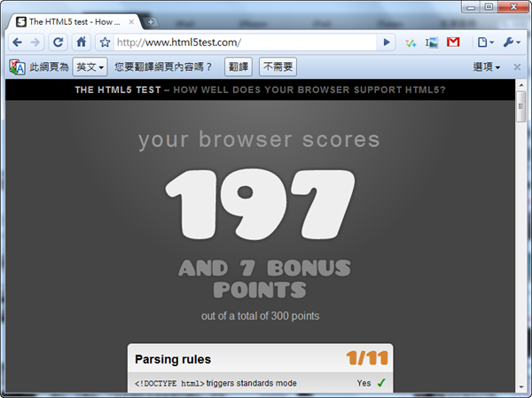Click the vertical scrollbar thumb
532x398 pixels.
520,106
